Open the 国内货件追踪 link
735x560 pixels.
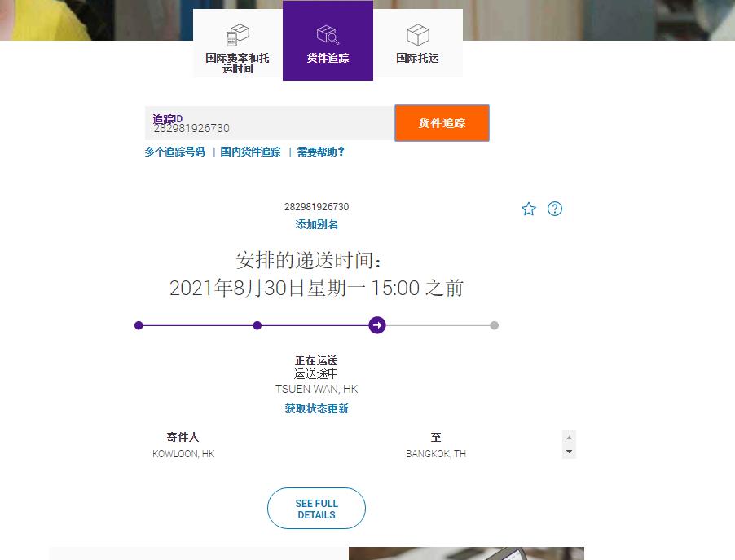249,152
